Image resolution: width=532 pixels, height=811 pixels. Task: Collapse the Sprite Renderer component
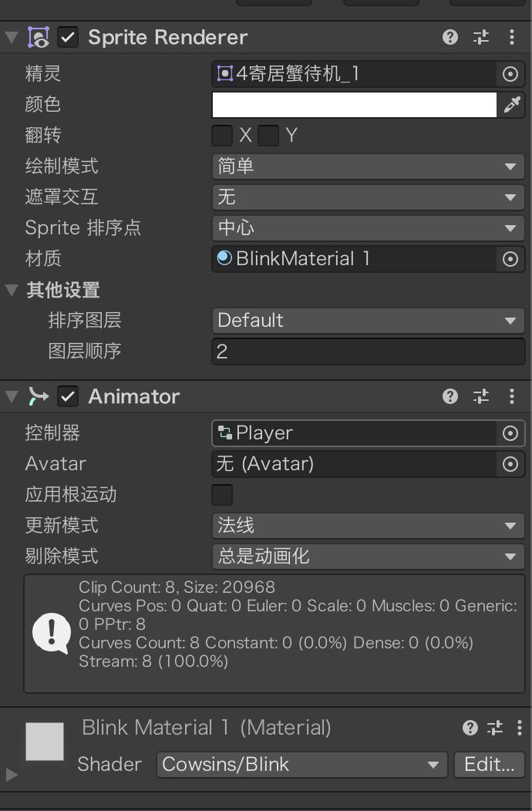coord(11,37)
